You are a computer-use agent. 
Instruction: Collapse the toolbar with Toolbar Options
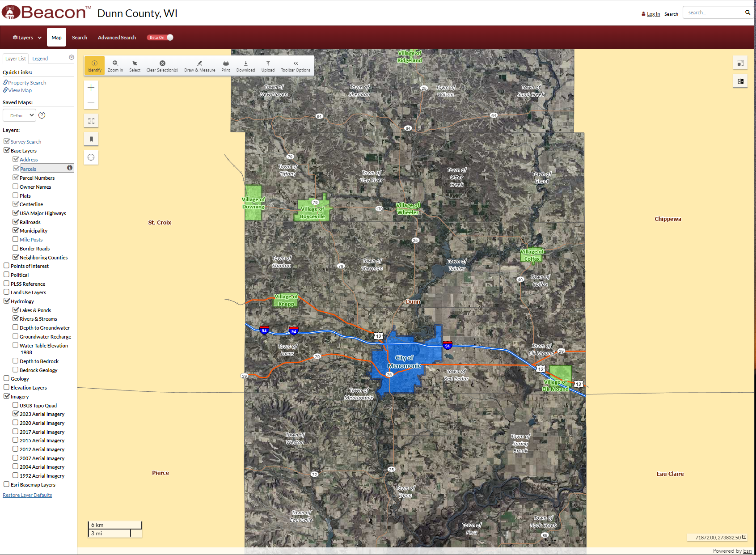[x=295, y=66]
